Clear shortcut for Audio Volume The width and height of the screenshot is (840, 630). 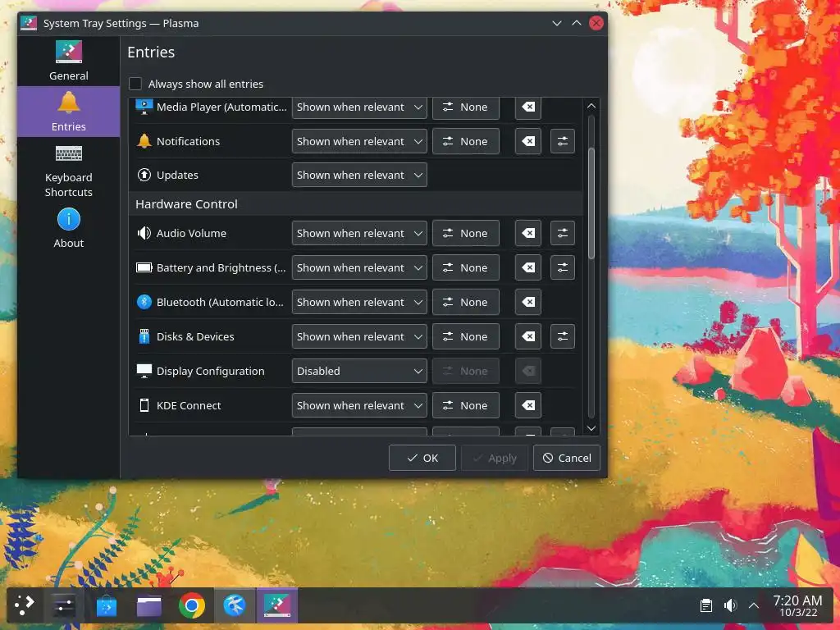click(x=528, y=234)
